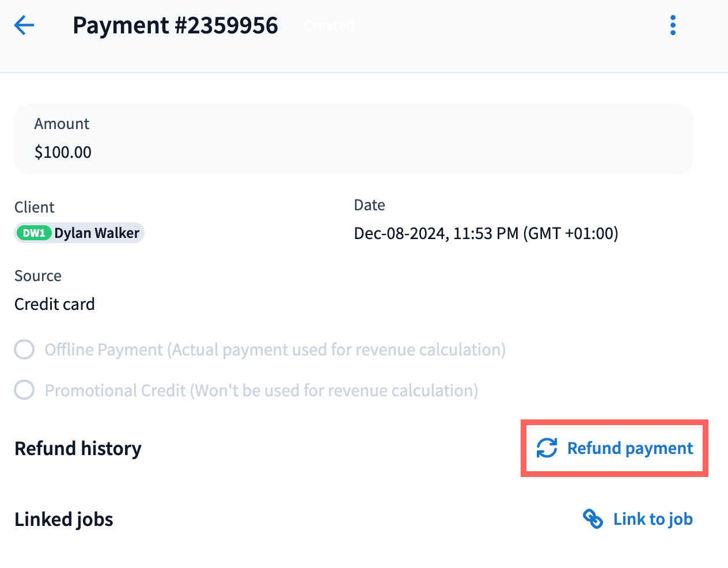Click the Linked jobs heading
The image size is (728, 568).
coord(64,519)
